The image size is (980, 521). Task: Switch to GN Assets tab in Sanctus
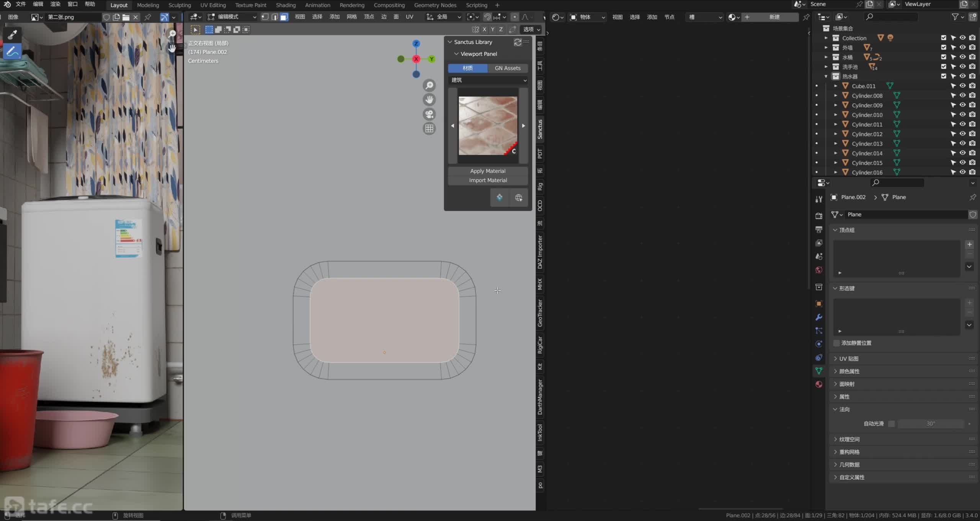tap(508, 68)
